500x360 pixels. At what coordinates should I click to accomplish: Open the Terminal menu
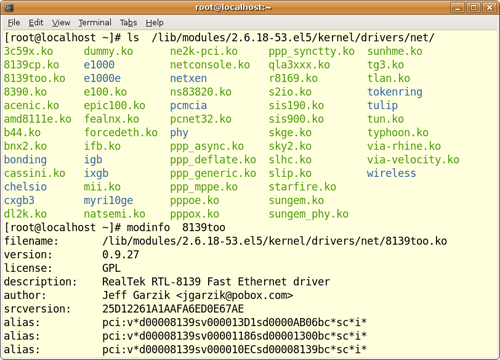tap(95, 23)
